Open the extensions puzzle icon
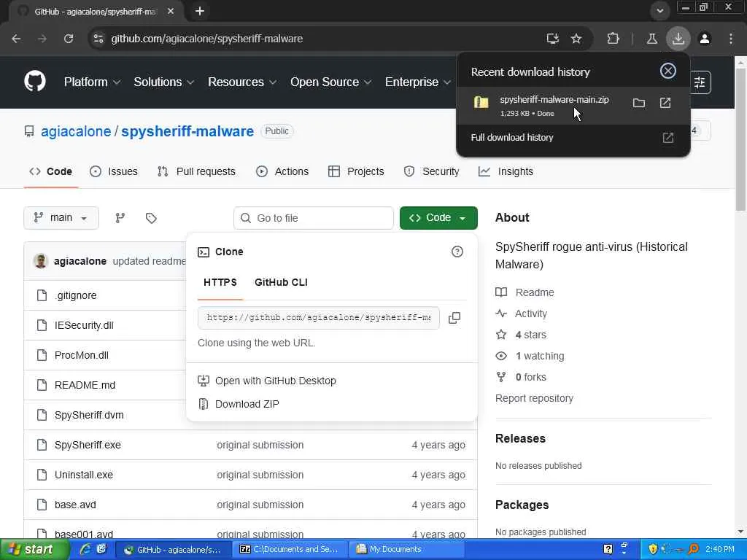 [613, 39]
